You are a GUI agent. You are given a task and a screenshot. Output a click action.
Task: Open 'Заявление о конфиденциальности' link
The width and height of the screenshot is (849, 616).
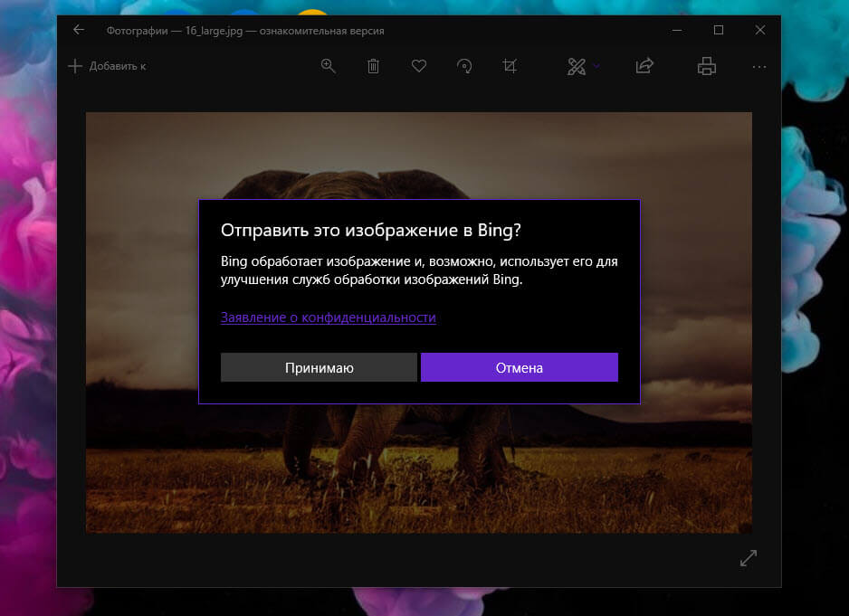tap(329, 317)
